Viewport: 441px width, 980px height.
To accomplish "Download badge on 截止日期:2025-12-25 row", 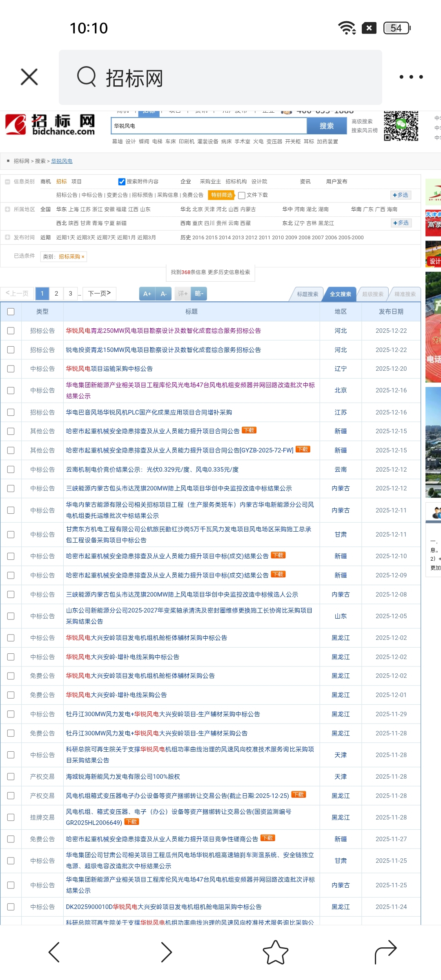I will (299, 795).
